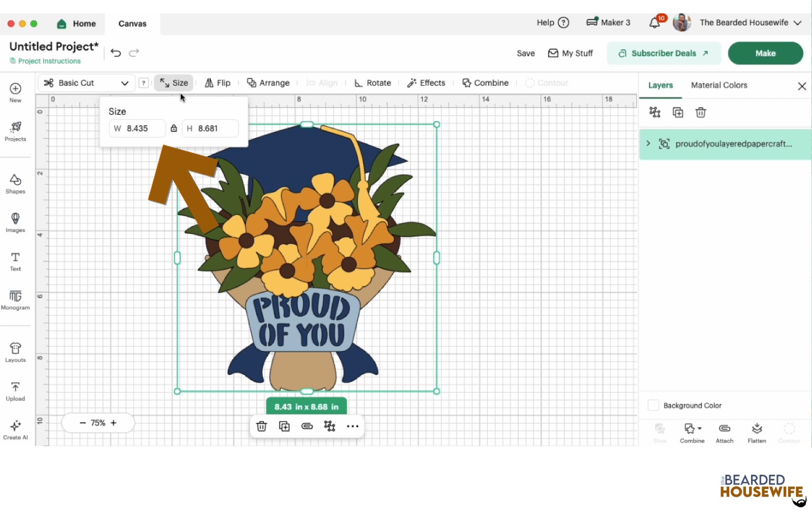812x516 pixels.
Task: Open the Upload tool
Action: click(15, 391)
